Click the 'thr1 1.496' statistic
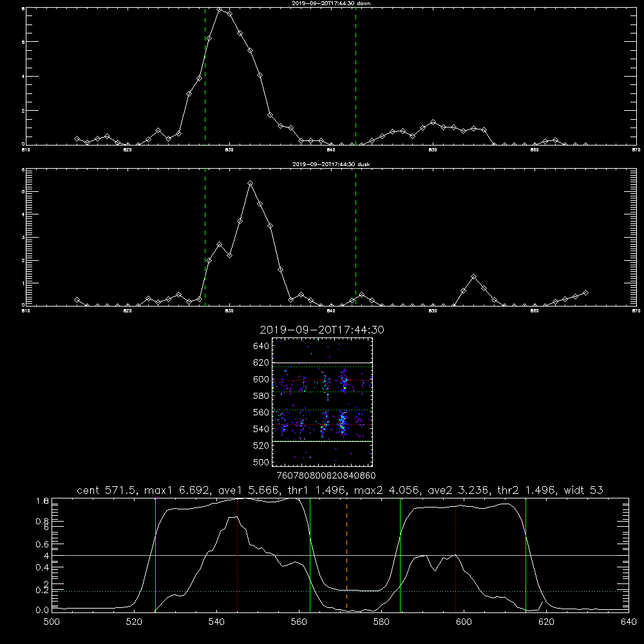The image size is (644, 644). click(x=316, y=490)
